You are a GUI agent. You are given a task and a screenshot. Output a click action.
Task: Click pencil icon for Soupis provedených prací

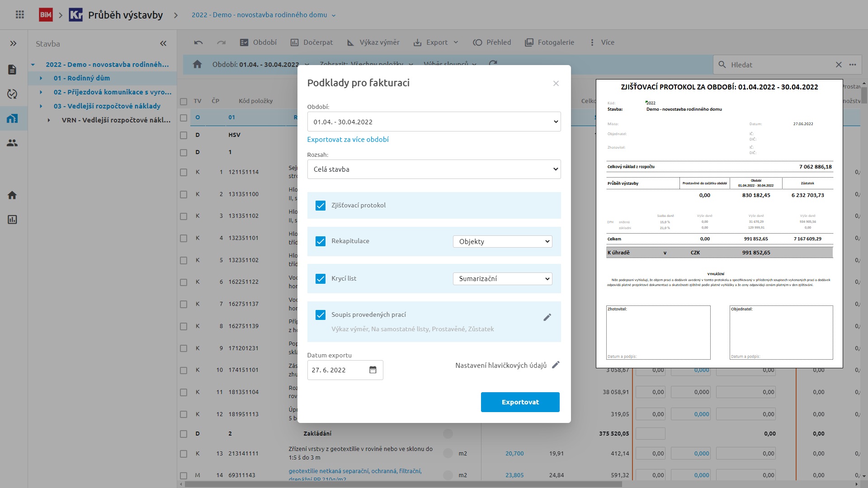pos(547,317)
